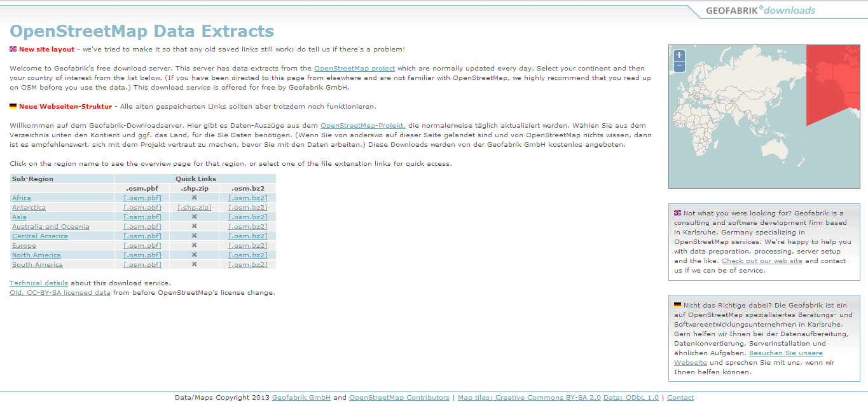
Task: Download Asia .osm.pbf extract
Action: click(x=142, y=217)
